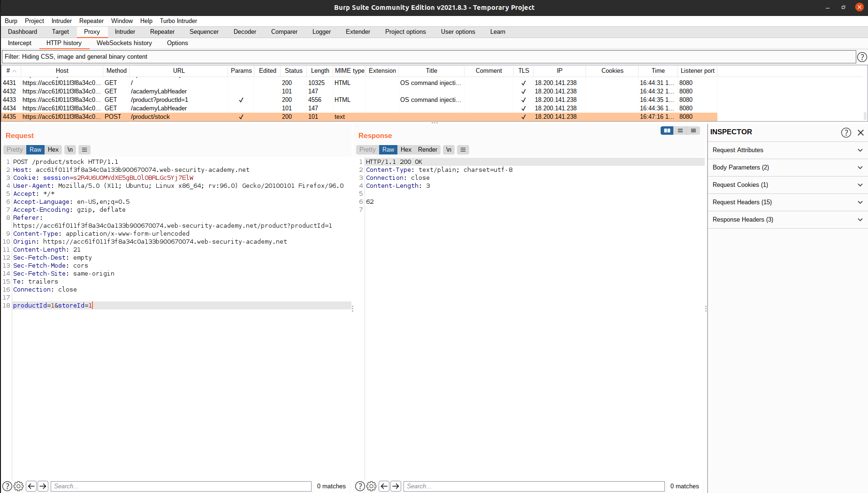
Task: Select history row 4431 GET /
Action: coord(359,83)
